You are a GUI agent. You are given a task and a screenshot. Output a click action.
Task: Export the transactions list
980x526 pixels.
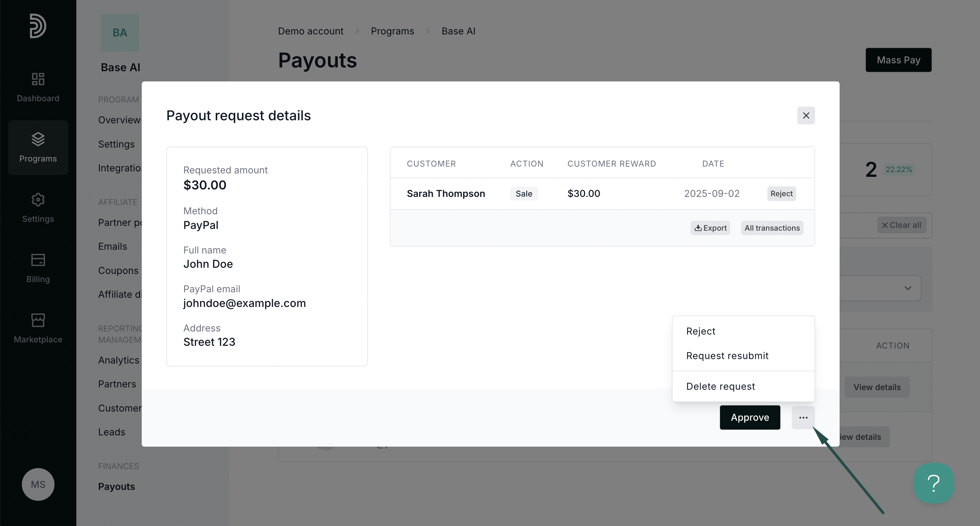(710, 228)
